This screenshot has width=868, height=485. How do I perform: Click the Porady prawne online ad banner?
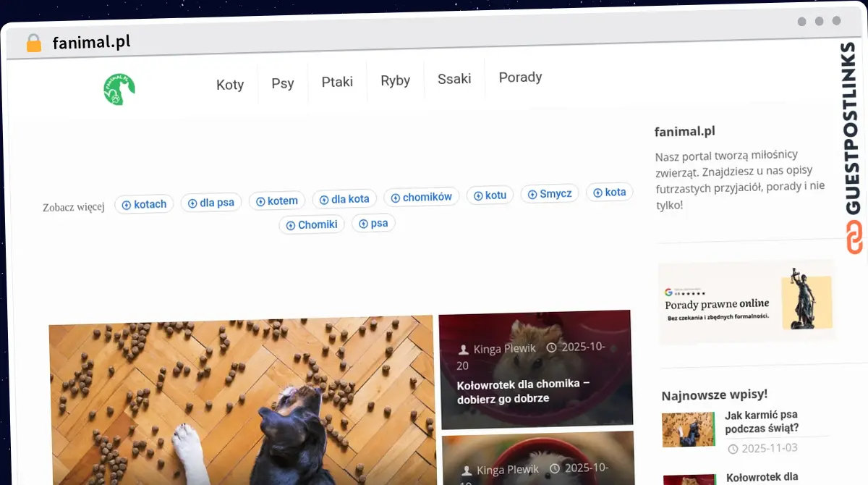745,302
